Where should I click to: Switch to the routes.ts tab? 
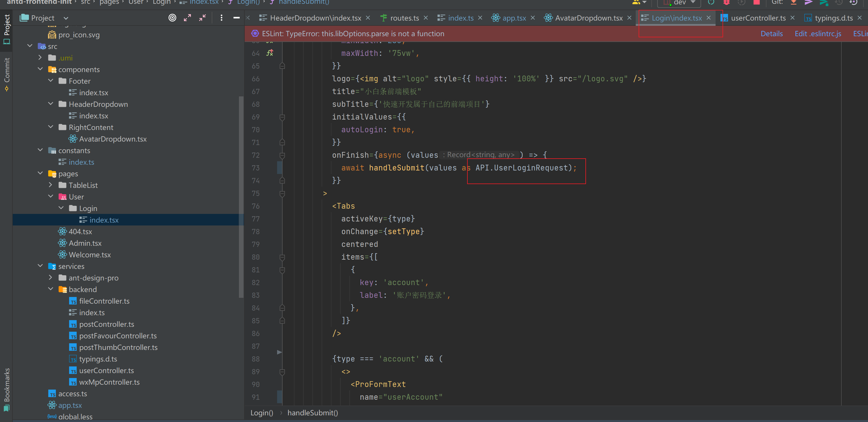[404, 18]
